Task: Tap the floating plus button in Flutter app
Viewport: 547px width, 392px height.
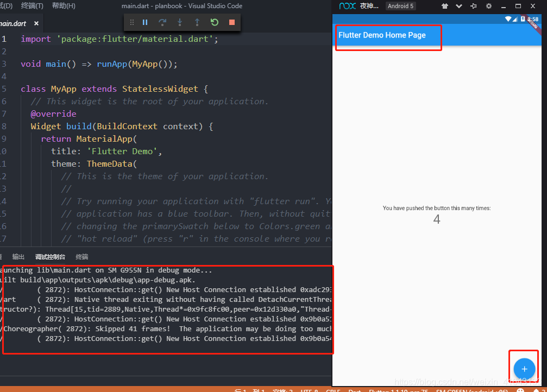Action: [x=524, y=369]
